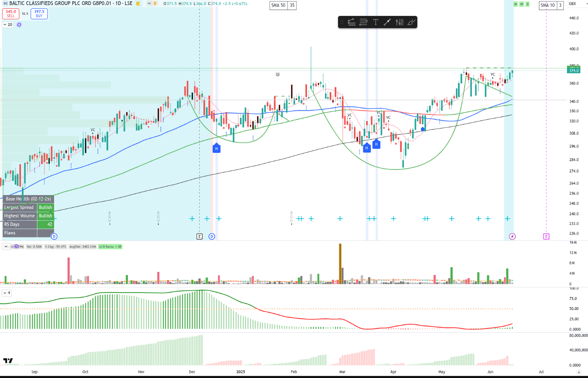588x378 pixels.
Task: Click the blue D marker beside Base Health table
Action: tap(54, 237)
